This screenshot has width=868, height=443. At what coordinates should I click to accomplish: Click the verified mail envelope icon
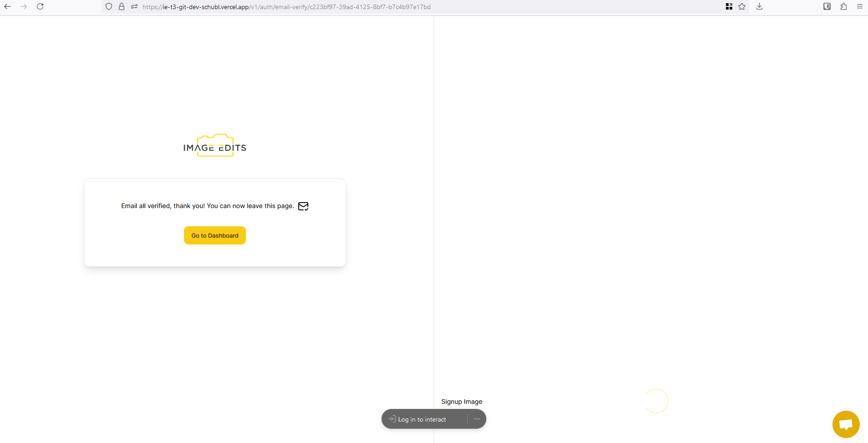coord(303,206)
